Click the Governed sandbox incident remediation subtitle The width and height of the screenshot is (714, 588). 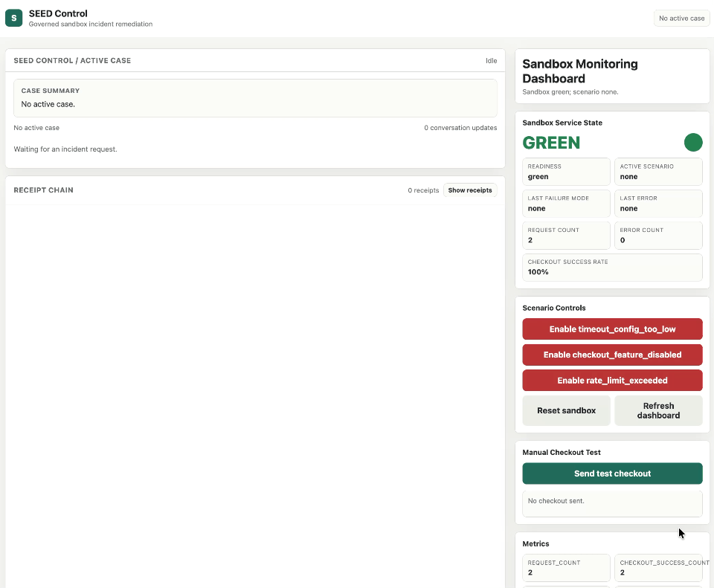(x=91, y=24)
